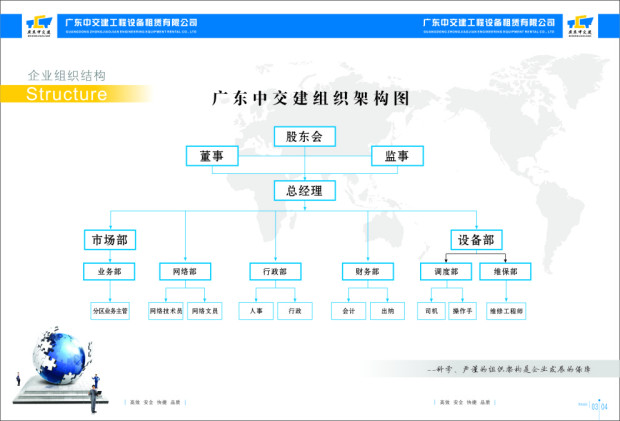Screen dimensions: 620x421
Task: Click the 会计 box
Action: (x=348, y=311)
